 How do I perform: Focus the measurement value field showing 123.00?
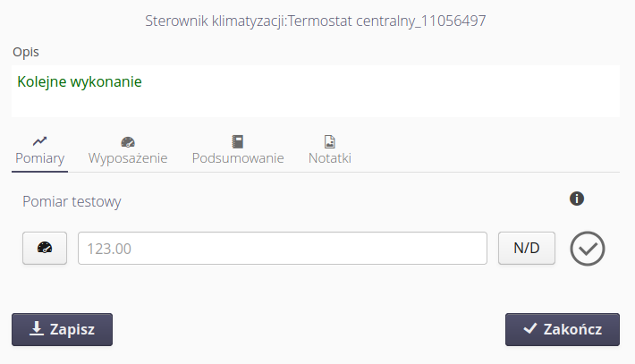pos(282,249)
